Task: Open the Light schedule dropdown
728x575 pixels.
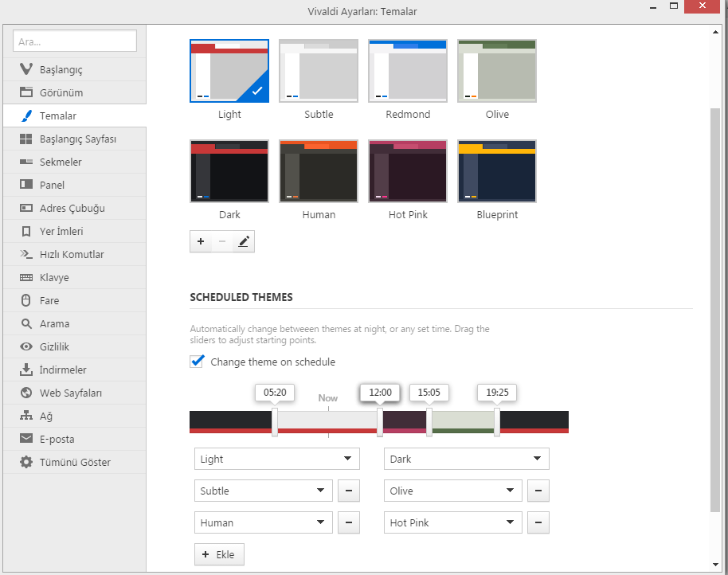Action: (276, 459)
